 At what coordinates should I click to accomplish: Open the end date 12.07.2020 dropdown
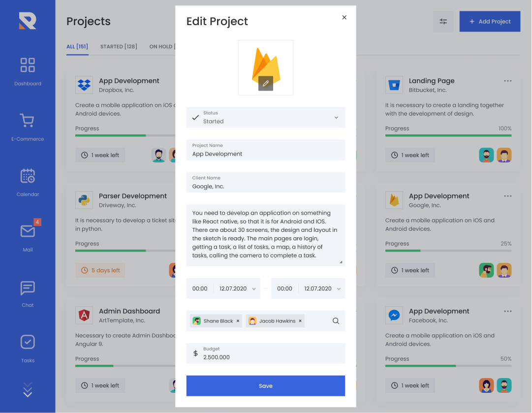339,289
